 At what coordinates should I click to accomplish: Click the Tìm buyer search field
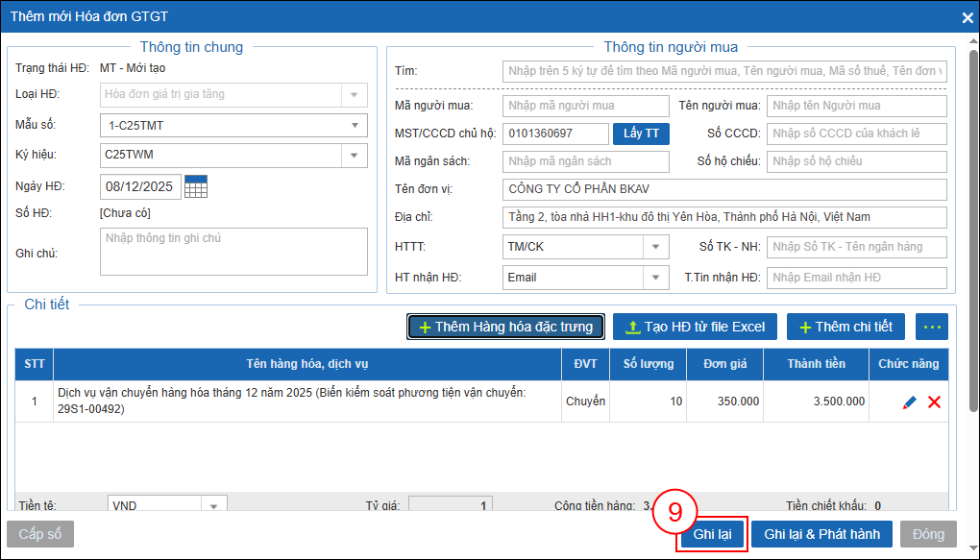(x=724, y=71)
